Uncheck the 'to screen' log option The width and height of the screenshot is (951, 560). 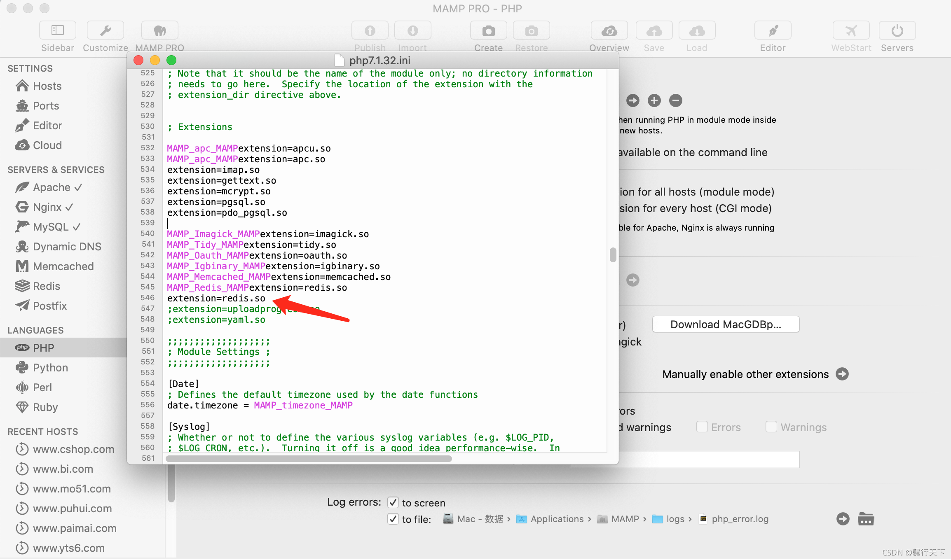click(x=393, y=502)
